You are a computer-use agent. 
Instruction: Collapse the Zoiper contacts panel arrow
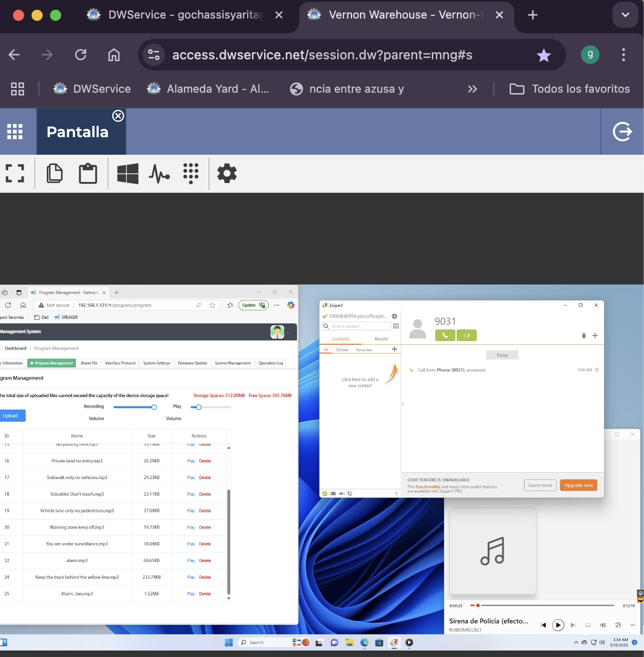coord(397,493)
